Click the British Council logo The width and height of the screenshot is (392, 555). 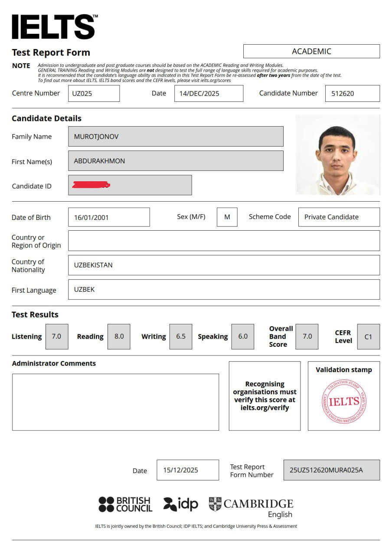pos(125,504)
